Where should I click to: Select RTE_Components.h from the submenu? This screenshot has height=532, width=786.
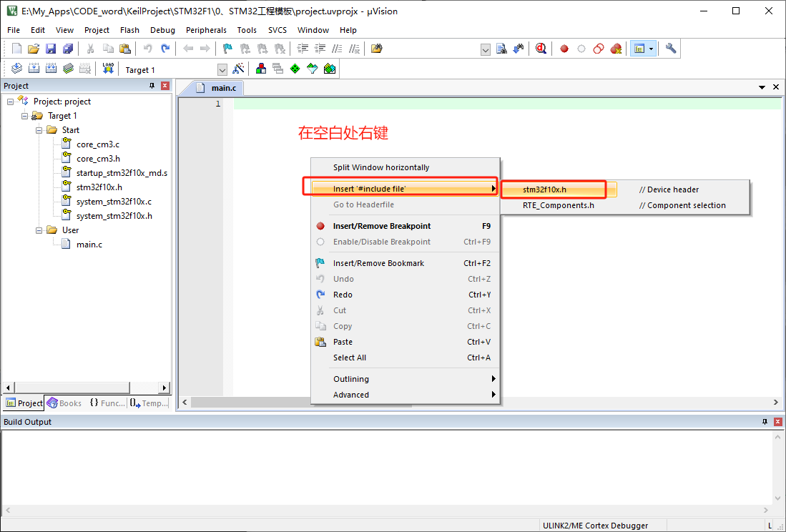(x=624, y=205)
